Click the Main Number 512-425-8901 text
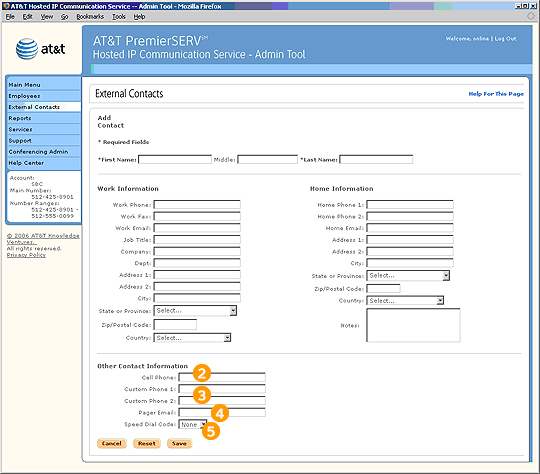 tap(52, 197)
